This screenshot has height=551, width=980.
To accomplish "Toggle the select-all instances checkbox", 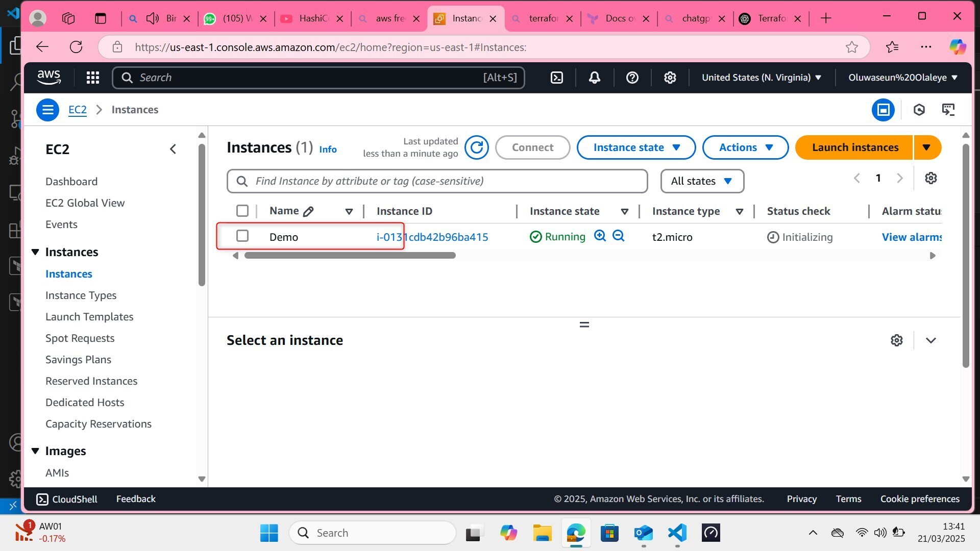I will tap(242, 211).
